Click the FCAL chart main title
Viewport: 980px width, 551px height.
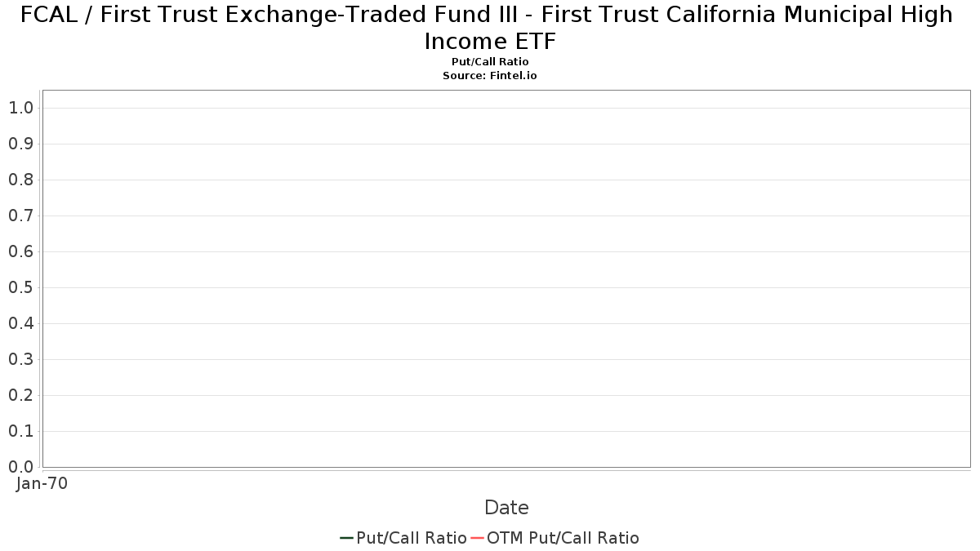tap(487, 27)
